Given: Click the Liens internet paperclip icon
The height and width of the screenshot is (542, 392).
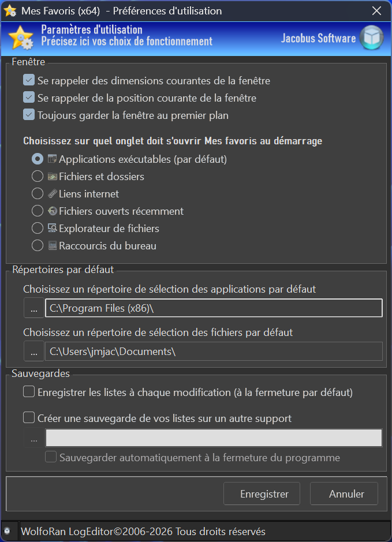Looking at the screenshot, I should (x=53, y=194).
